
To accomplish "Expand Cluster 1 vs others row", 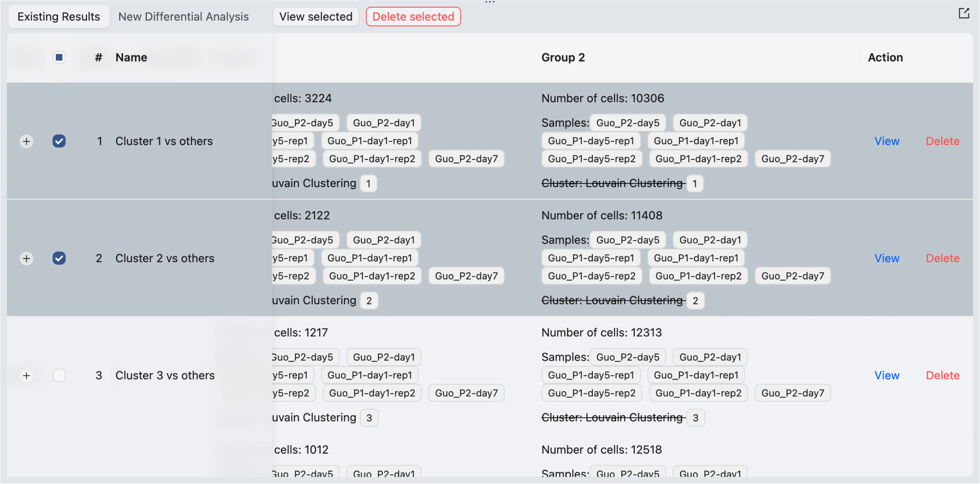I will [x=26, y=142].
